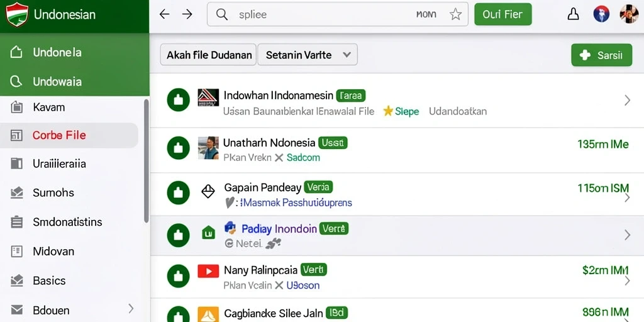This screenshot has width=644, height=322.
Task: Click the Nidovan sidebar icon
Action: pyautogui.click(x=16, y=252)
